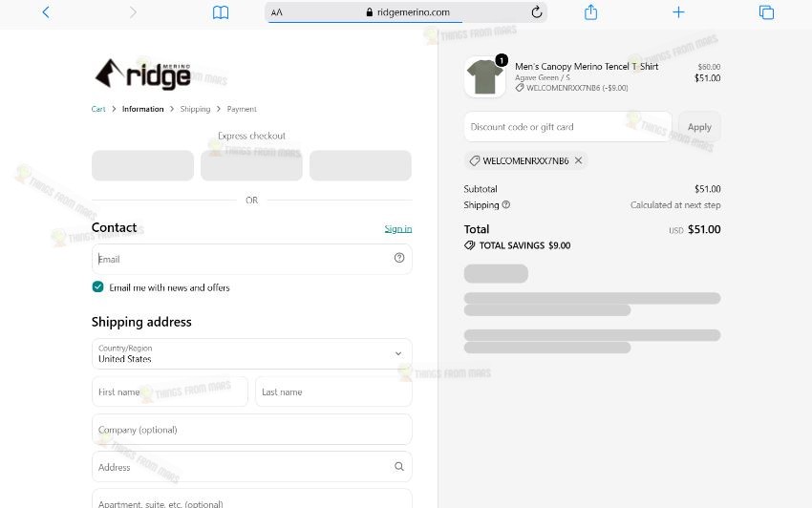Go back with the Safari back arrow
812x508 pixels.
(x=46, y=11)
